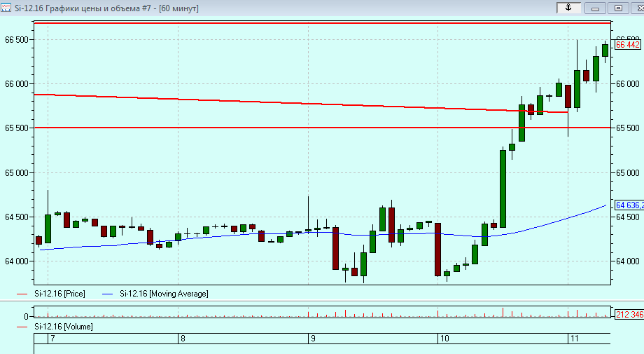Click date 11 on the time axis
644x354 pixels.
pos(574,339)
